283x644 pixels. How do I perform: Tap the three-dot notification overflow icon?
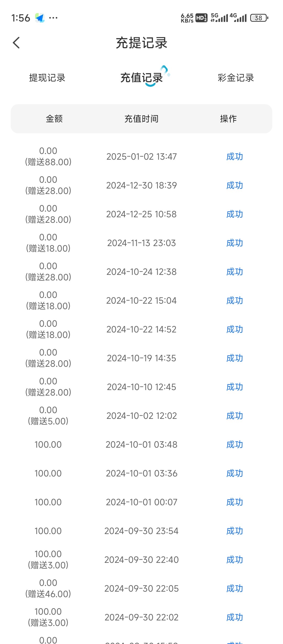pyautogui.click(x=53, y=18)
